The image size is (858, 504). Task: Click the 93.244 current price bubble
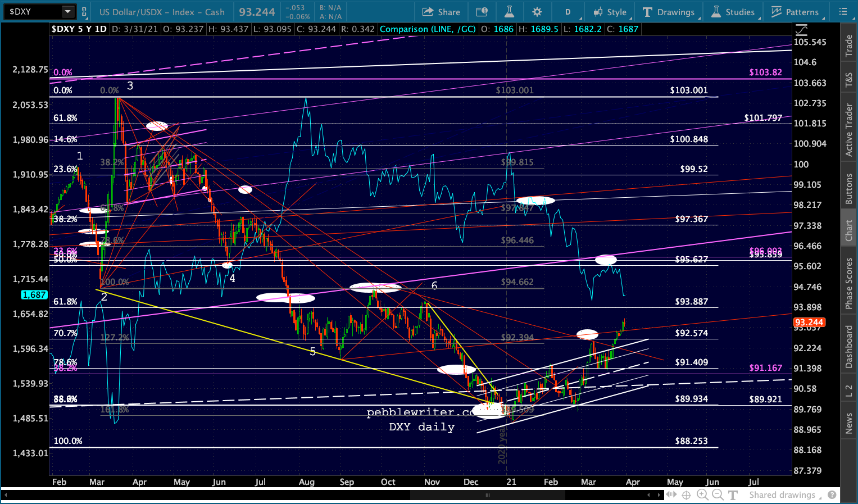[809, 323]
